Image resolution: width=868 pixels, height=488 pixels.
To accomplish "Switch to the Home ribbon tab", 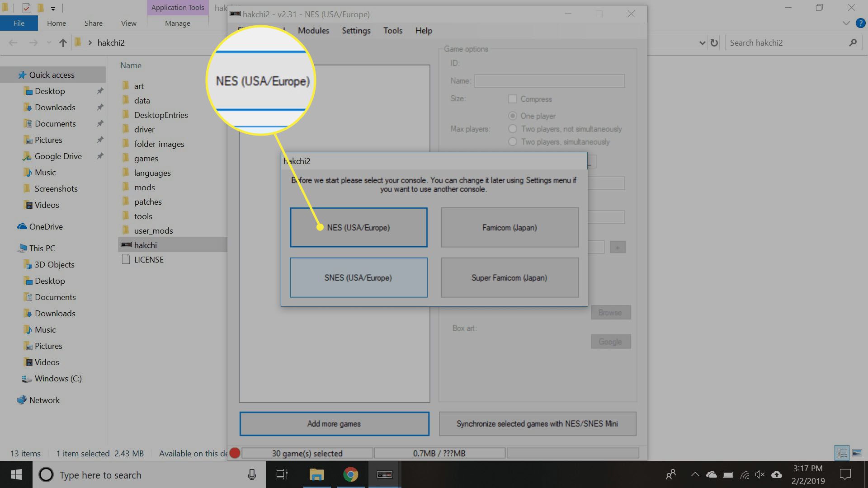I will click(57, 23).
